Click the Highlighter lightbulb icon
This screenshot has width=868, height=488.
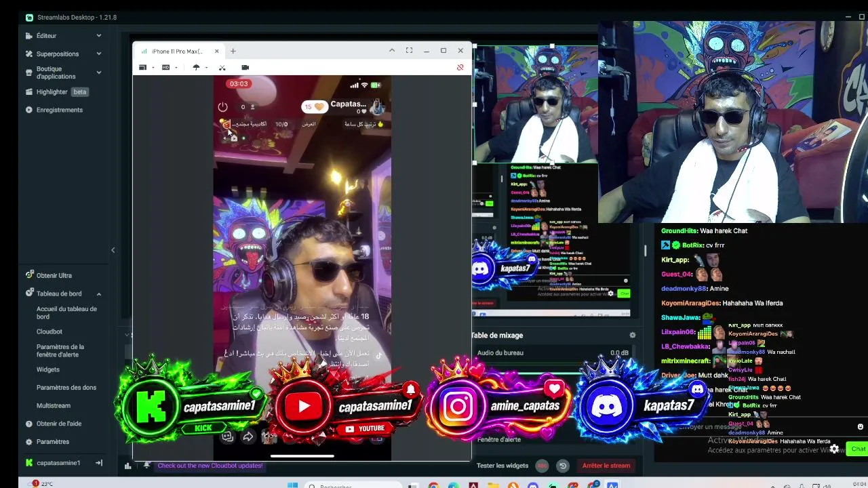click(x=29, y=91)
